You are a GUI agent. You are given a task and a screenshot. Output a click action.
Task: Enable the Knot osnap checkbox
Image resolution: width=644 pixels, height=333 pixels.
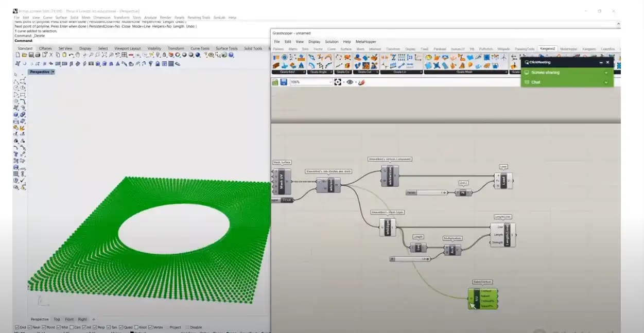(136, 327)
